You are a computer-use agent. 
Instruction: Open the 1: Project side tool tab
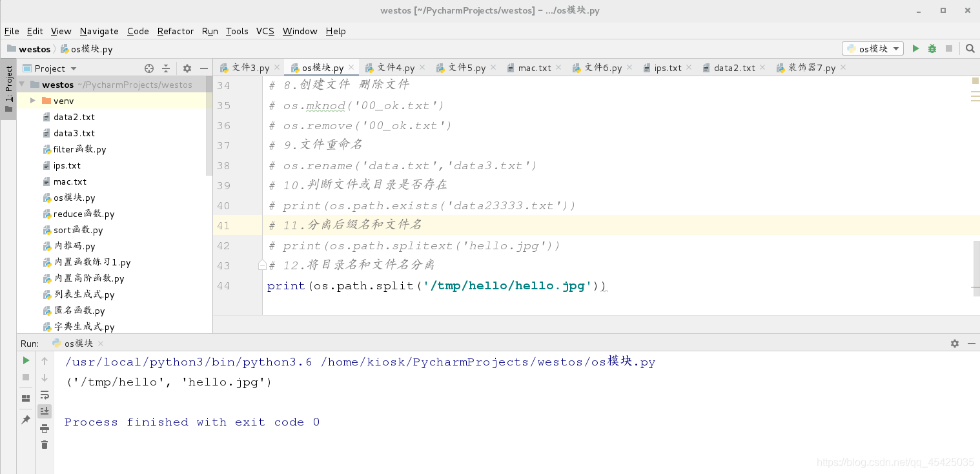point(8,88)
